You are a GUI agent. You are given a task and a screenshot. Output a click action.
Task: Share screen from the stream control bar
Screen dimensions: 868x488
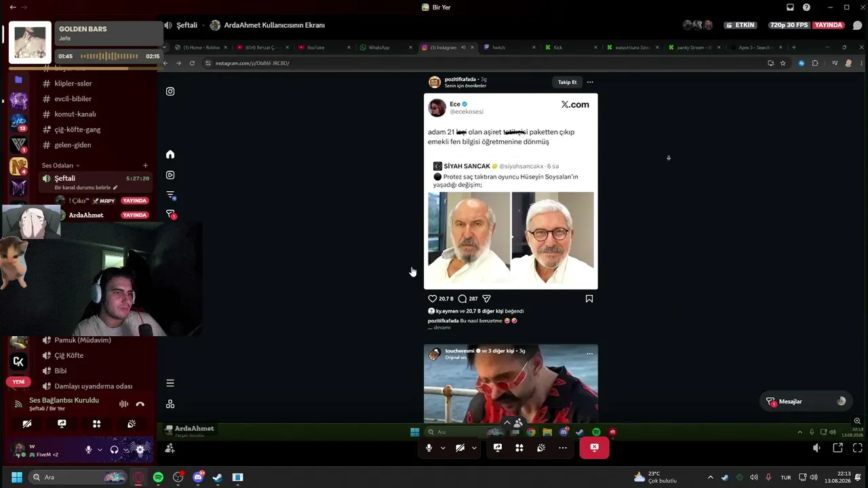(x=498, y=447)
